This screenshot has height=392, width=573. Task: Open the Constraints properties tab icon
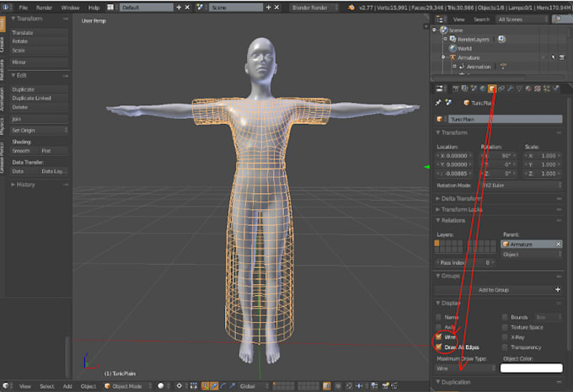coord(501,89)
